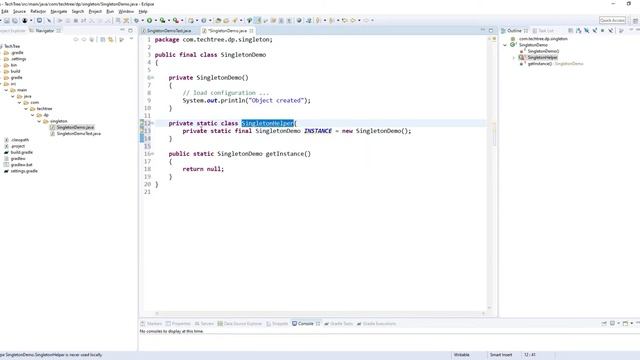640x360 pixels.
Task: Fold the SingletonHelper class at line 12
Action: pyautogui.click(x=153, y=123)
